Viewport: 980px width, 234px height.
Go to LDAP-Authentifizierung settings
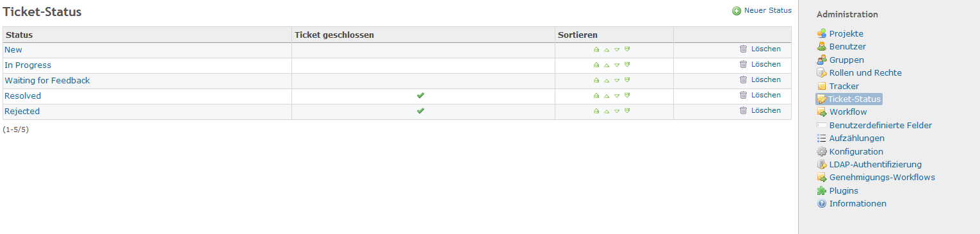pos(876,165)
